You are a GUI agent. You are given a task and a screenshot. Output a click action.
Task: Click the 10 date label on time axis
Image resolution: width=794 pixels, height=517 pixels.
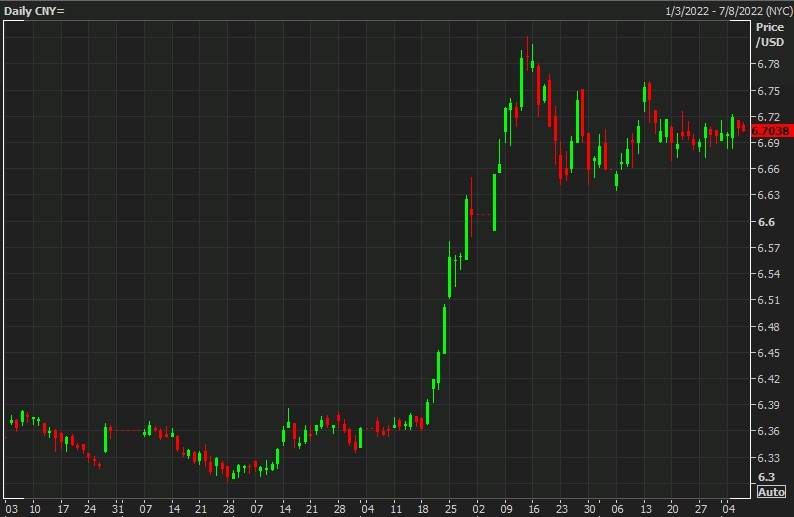pos(35,509)
